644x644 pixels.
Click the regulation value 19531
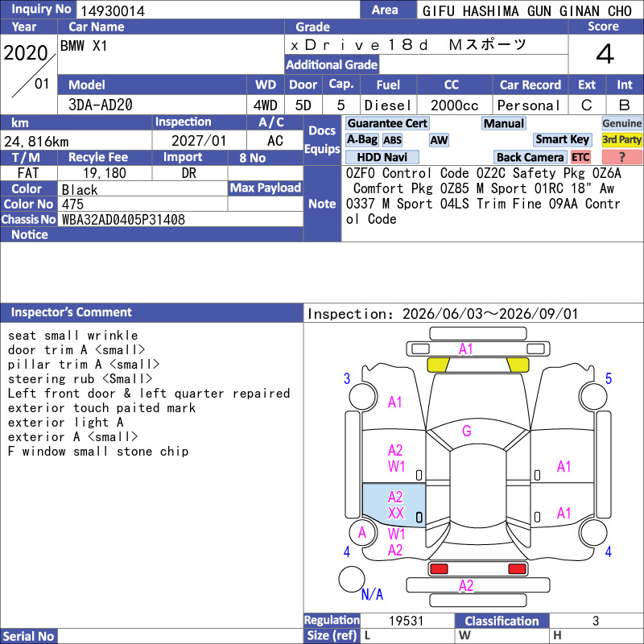[407, 621]
